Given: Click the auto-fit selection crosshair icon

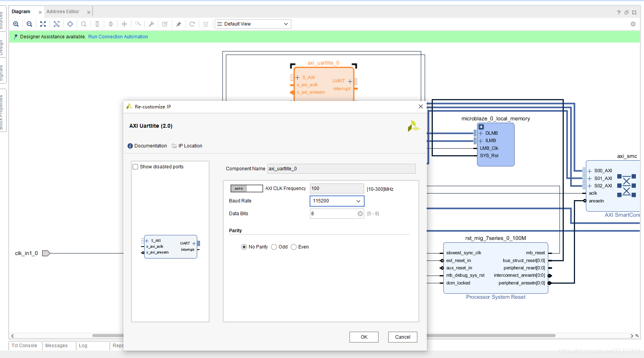Looking at the screenshot, I should [70, 24].
